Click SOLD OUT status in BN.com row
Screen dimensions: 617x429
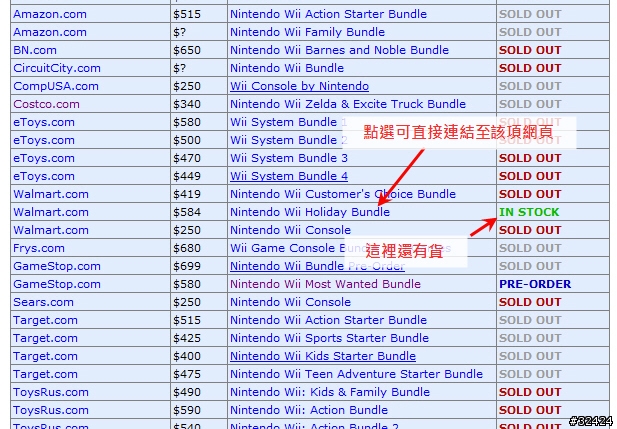pos(530,50)
